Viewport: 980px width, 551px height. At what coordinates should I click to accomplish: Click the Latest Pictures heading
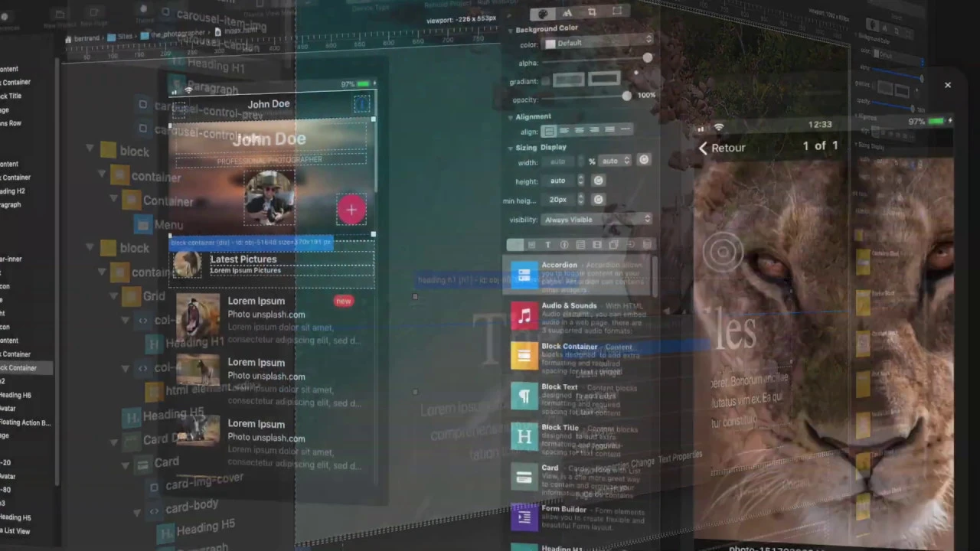243,259
